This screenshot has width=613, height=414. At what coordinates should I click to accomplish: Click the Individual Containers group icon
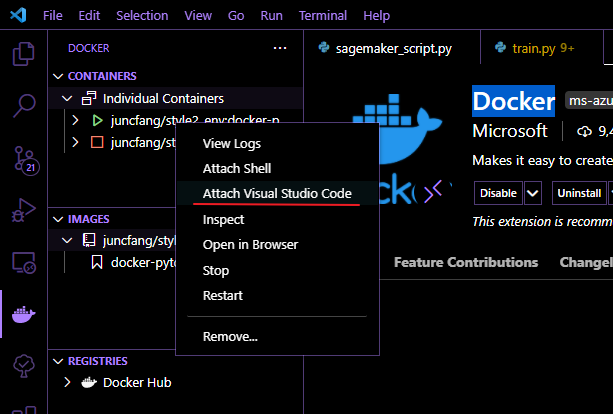(89, 98)
